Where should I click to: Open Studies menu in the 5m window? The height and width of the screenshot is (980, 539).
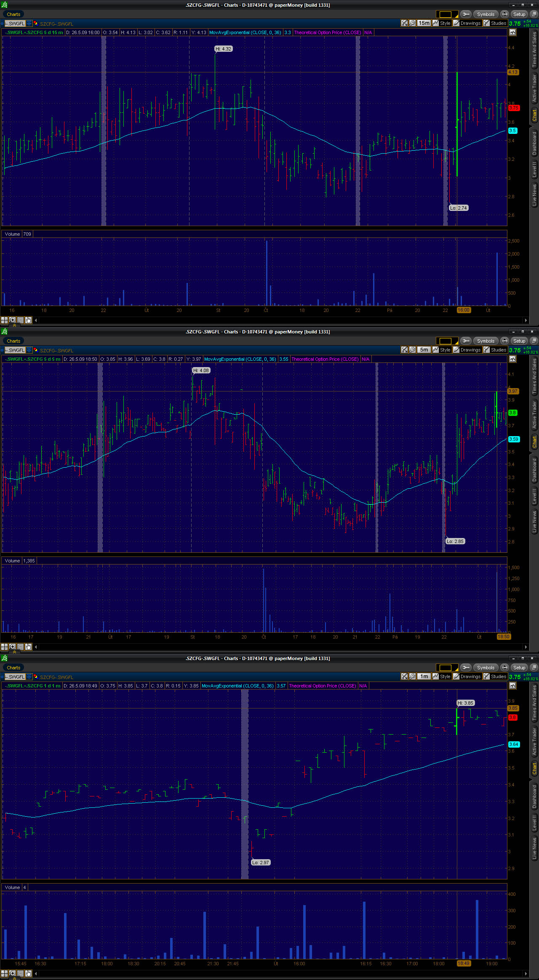[x=495, y=350]
